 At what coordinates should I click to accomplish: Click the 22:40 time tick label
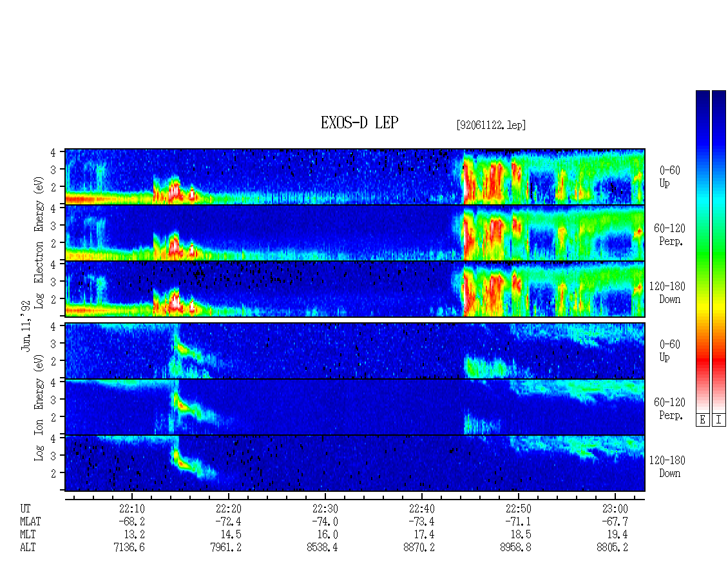421,509
